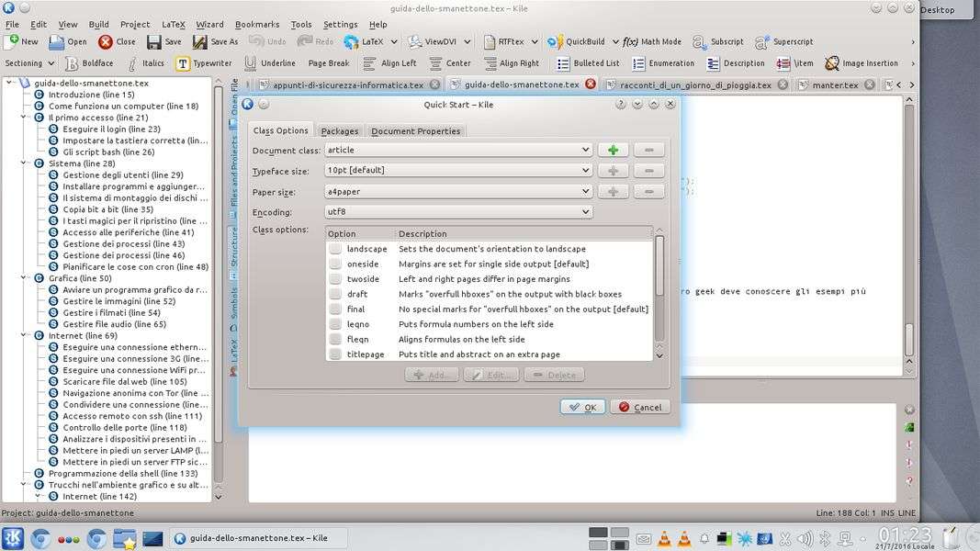Image resolution: width=980 pixels, height=551 pixels.
Task: Click the Superscript toolbar icon
Action: pos(762,41)
